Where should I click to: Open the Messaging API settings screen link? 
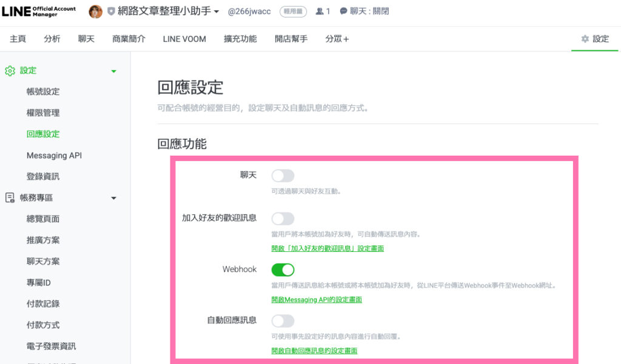pyautogui.click(x=316, y=300)
